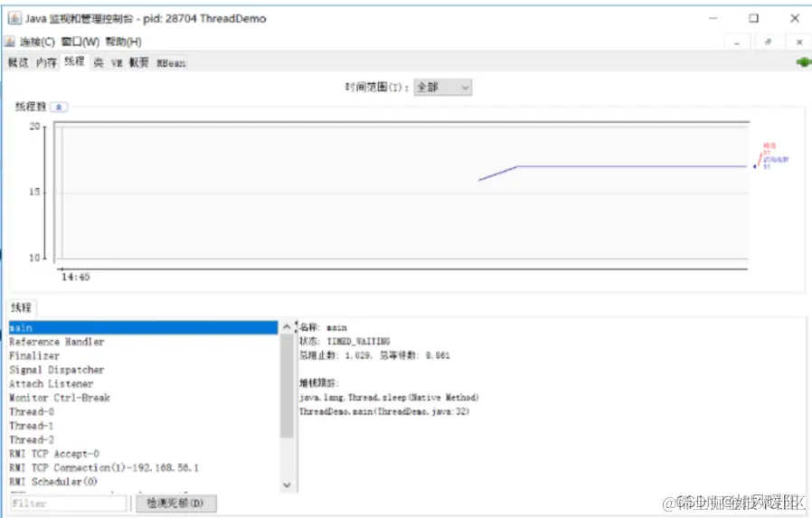Click the connection status plug icon
This screenshot has height=518, width=812.
[804, 62]
